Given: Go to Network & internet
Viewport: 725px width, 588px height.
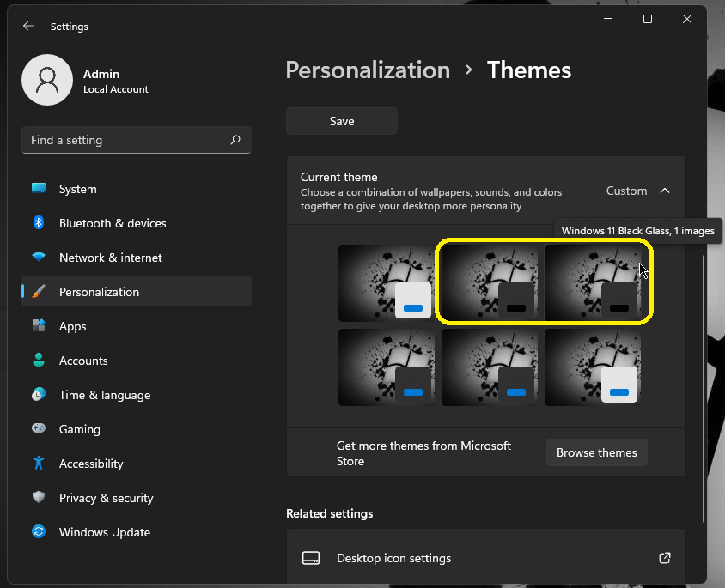Looking at the screenshot, I should coord(137,258).
